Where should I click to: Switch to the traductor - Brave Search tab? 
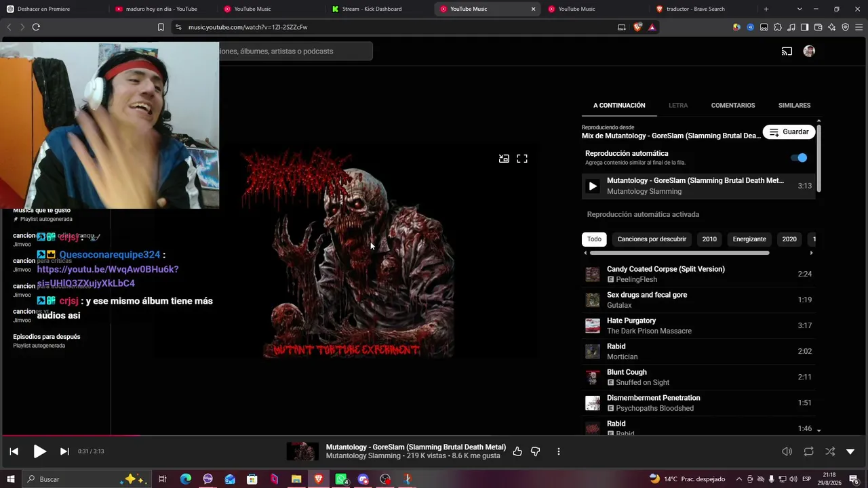click(703, 9)
